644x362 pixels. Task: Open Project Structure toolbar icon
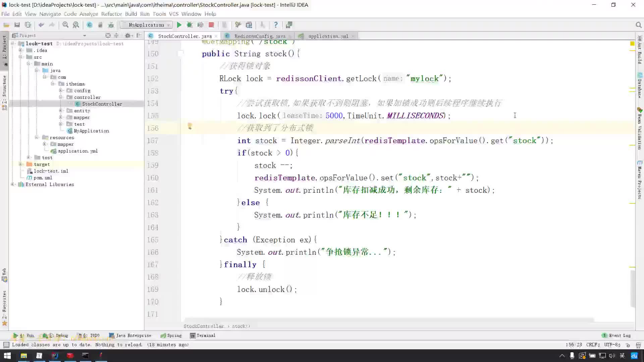pyautogui.click(x=249, y=25)
